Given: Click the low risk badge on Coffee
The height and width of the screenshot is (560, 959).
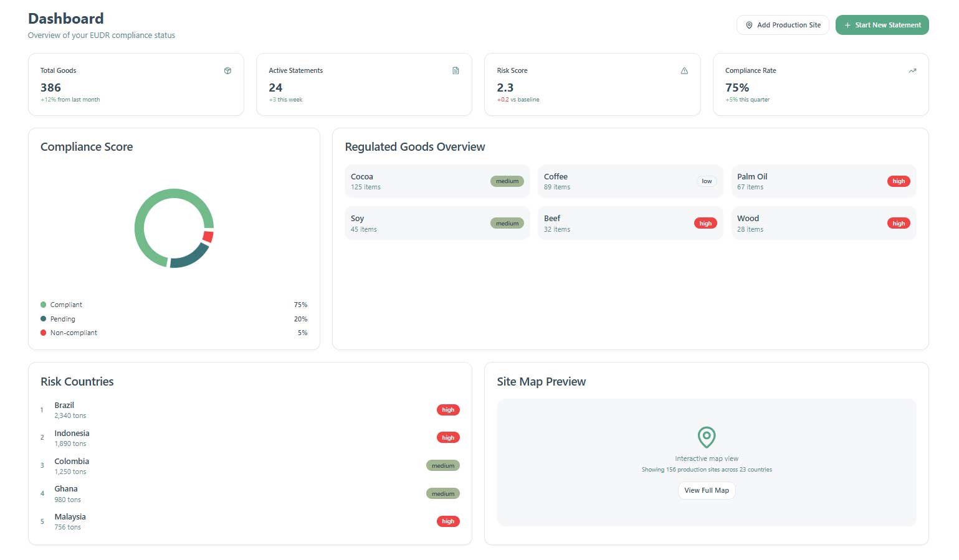Looking at the screenshot, I should [707, 181].
